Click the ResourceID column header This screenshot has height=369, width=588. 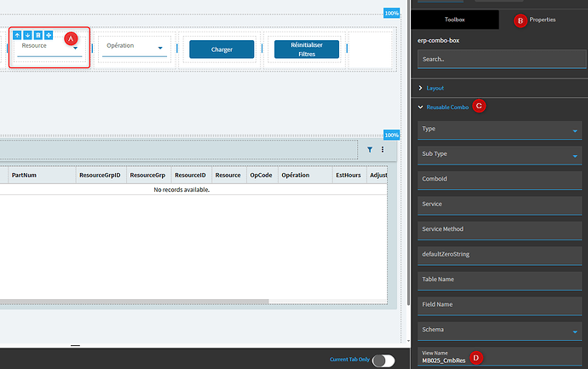[x=190, y=175]
